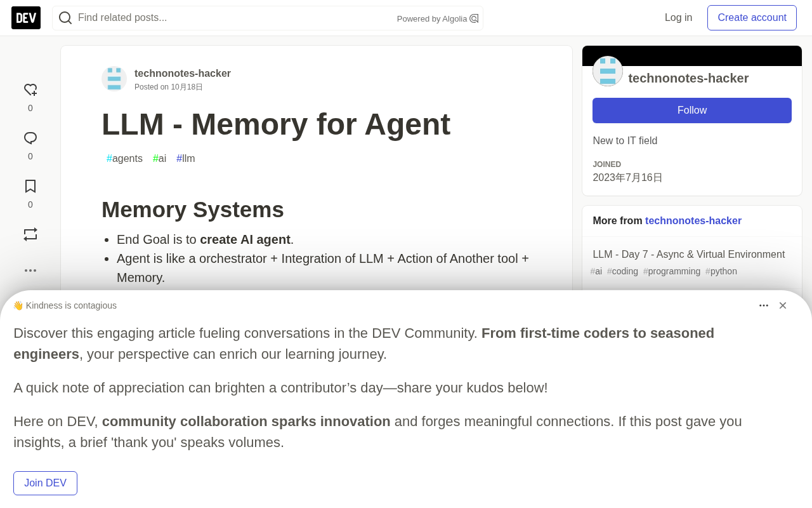Click the Create account button
This screenshot has width=812, height=508.
pyautogui.click(x=752, y=18)
